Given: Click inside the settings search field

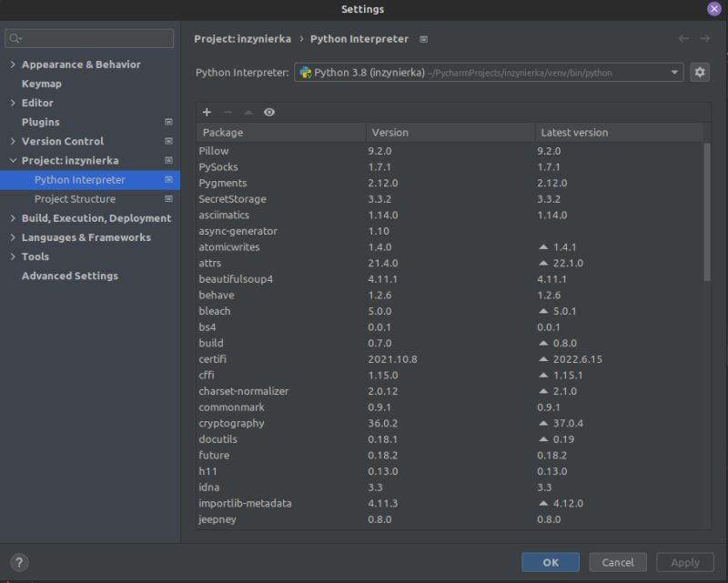Looking at the screenshot, I should click(x=88, y=38).
